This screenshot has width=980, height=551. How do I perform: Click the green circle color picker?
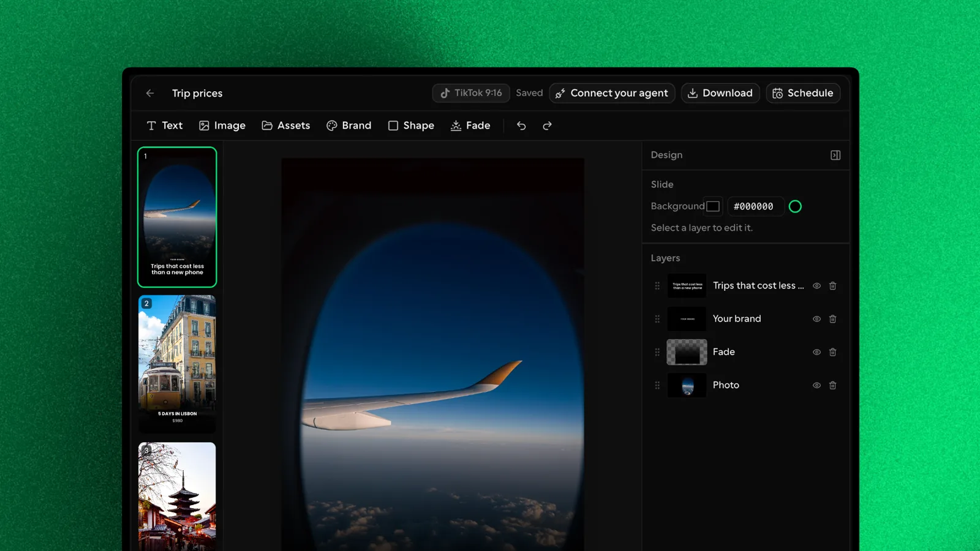795,206
